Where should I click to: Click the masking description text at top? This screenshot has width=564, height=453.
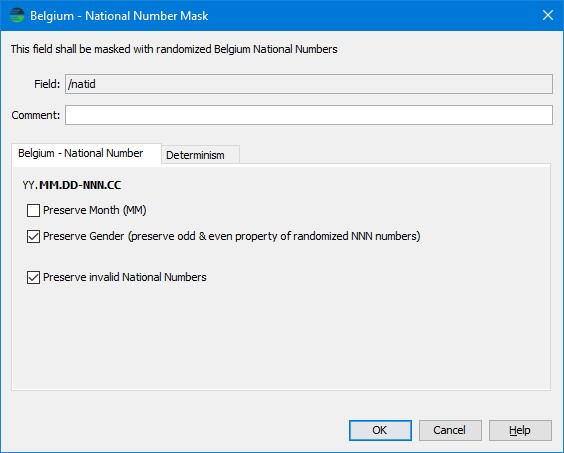point(174,49)
